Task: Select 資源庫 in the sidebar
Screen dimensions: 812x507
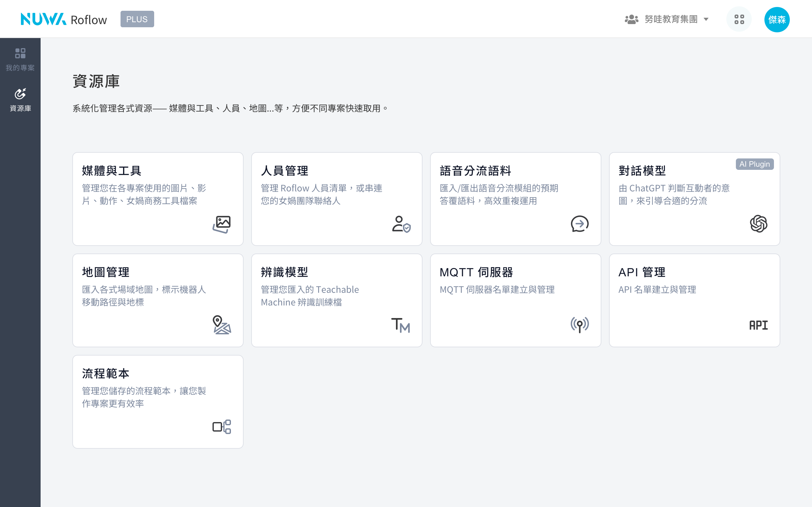Action: tap(20, 100)
